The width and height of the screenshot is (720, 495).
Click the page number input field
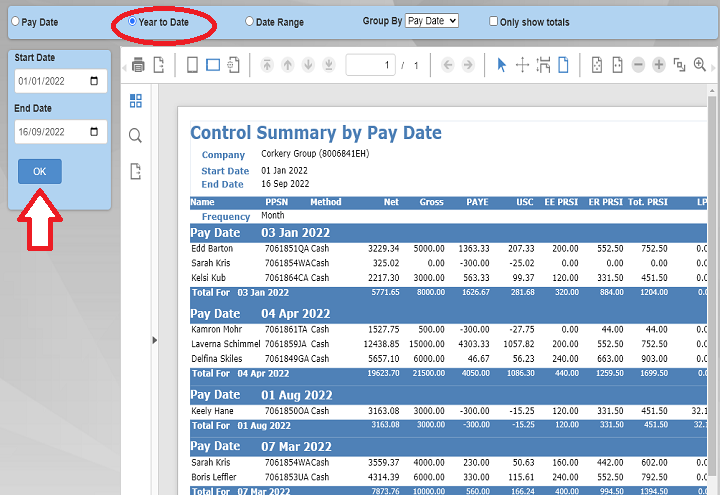point(370,65)
